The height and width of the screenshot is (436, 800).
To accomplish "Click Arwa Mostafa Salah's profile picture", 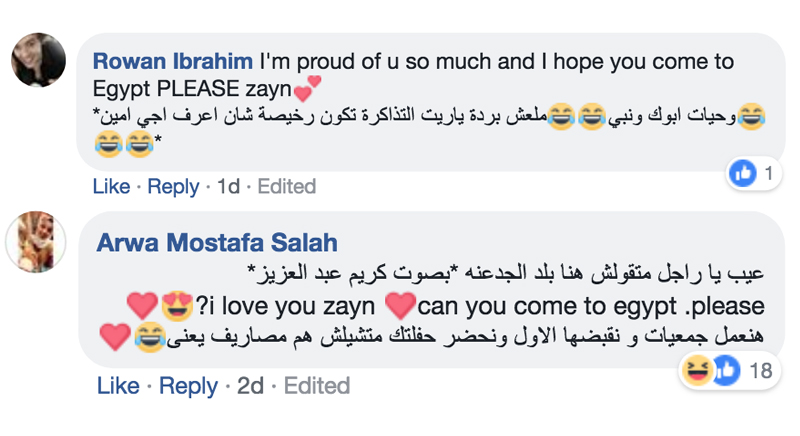I will [x=37, y=242].
